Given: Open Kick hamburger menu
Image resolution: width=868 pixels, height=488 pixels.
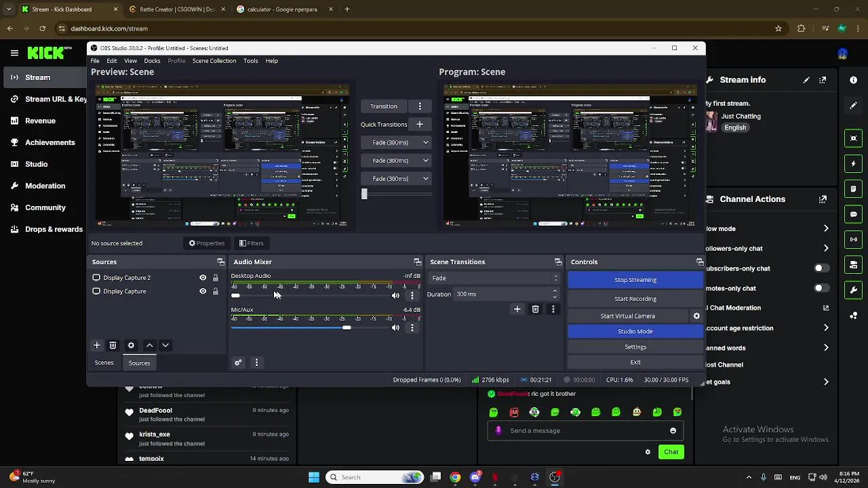Looking at the screenshot, I should pos(14,53).
